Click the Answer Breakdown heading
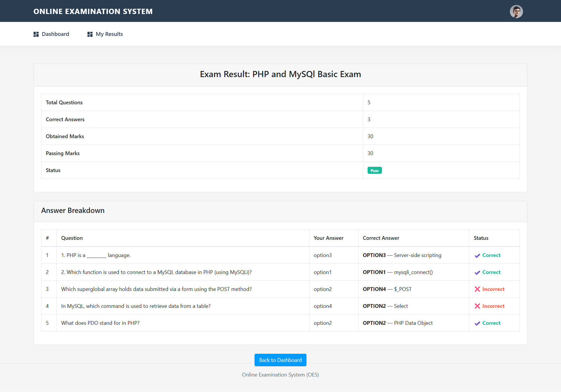 click(x=73, y=211)
